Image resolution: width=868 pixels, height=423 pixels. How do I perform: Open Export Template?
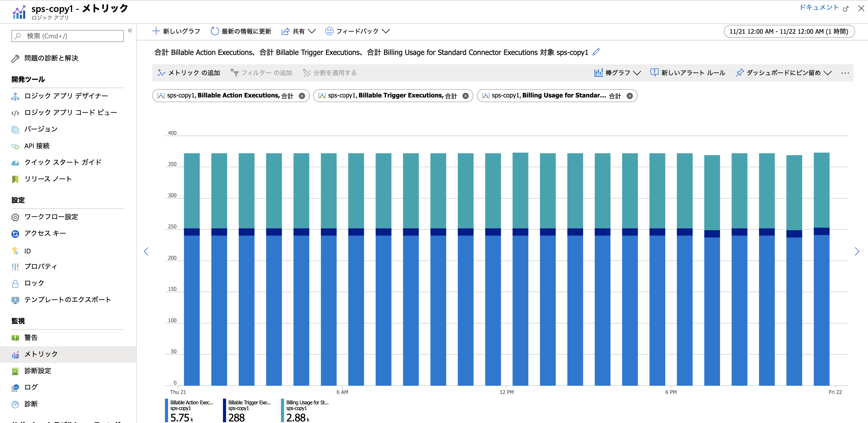(67, 300)
